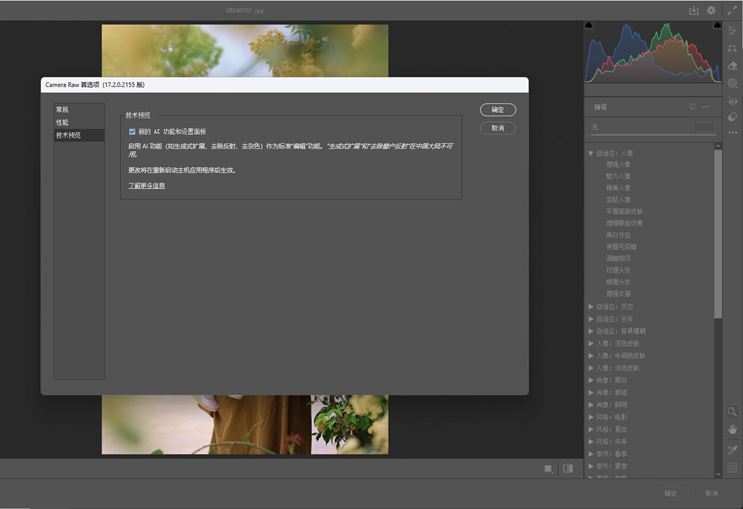Apply the 增强人像 preset
The image size is (743, 509).
[x=618, y=164]
